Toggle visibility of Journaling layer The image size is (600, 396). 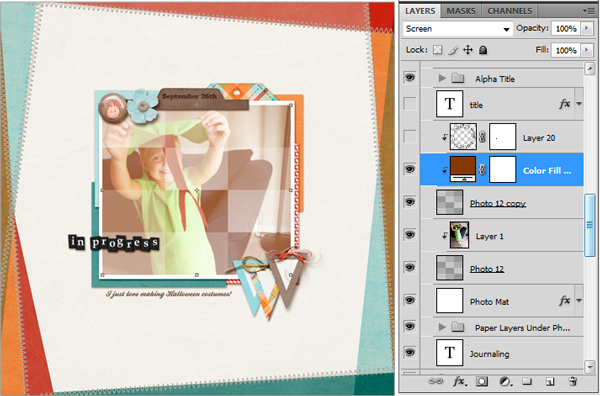410,352
